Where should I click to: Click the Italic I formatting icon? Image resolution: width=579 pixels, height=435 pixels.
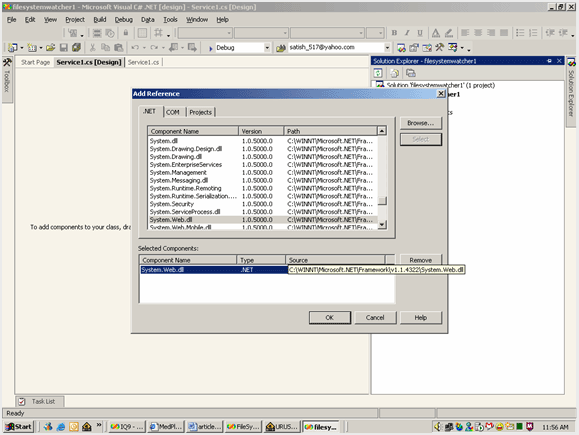point(407,33)
